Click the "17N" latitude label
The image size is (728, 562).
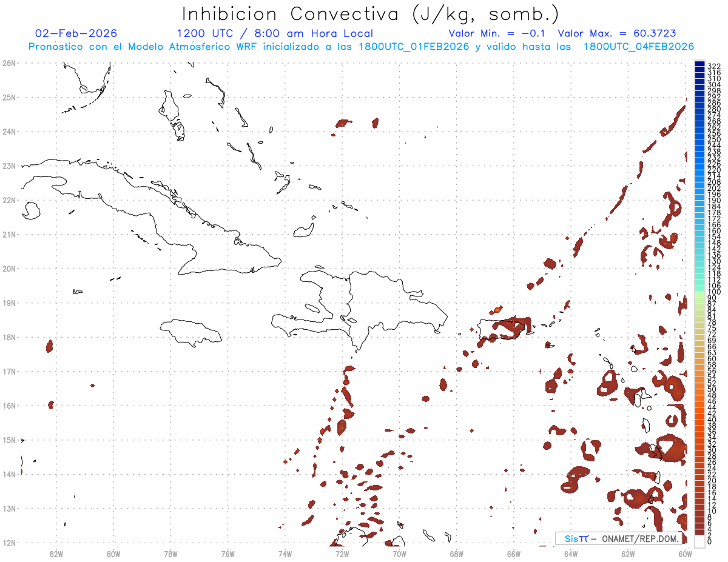click(9, 371)
